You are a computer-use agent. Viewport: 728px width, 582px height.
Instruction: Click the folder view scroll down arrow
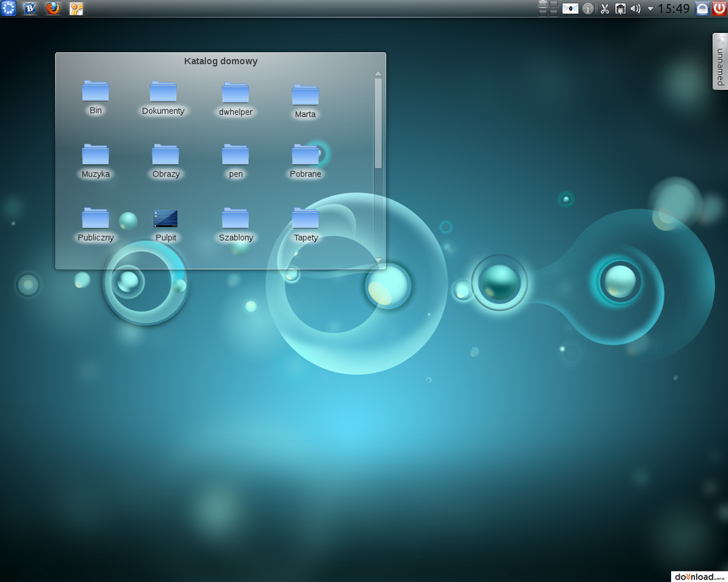(378, 261)
